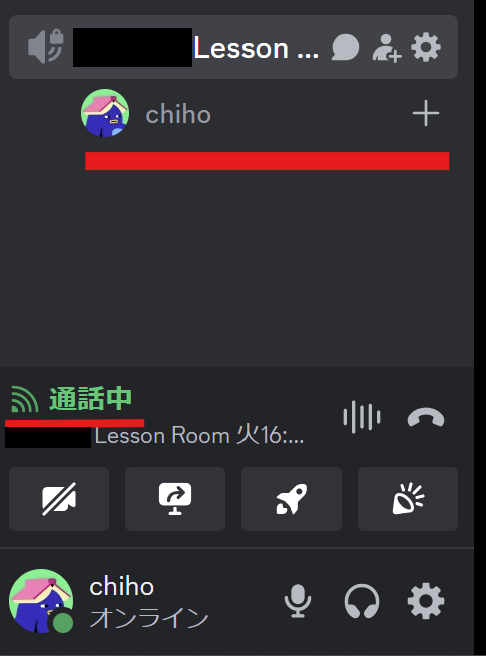Open channel settings gear beside Lesson channel
This screenshot has width=486, height=656.
click(426, 47)
